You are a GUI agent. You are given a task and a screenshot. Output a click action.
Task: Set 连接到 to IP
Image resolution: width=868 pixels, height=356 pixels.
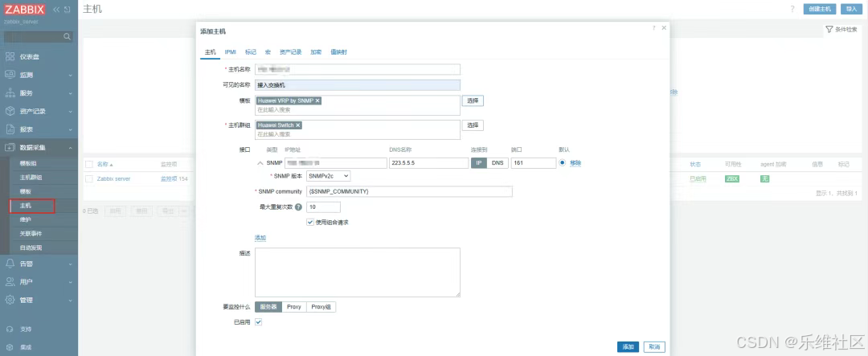tap(479, 163)
